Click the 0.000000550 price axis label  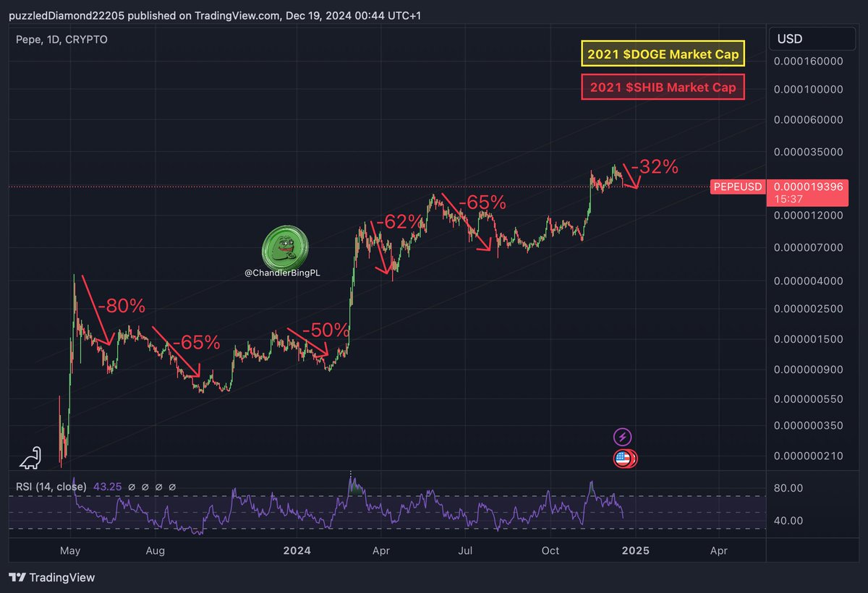tap(809, 399)
